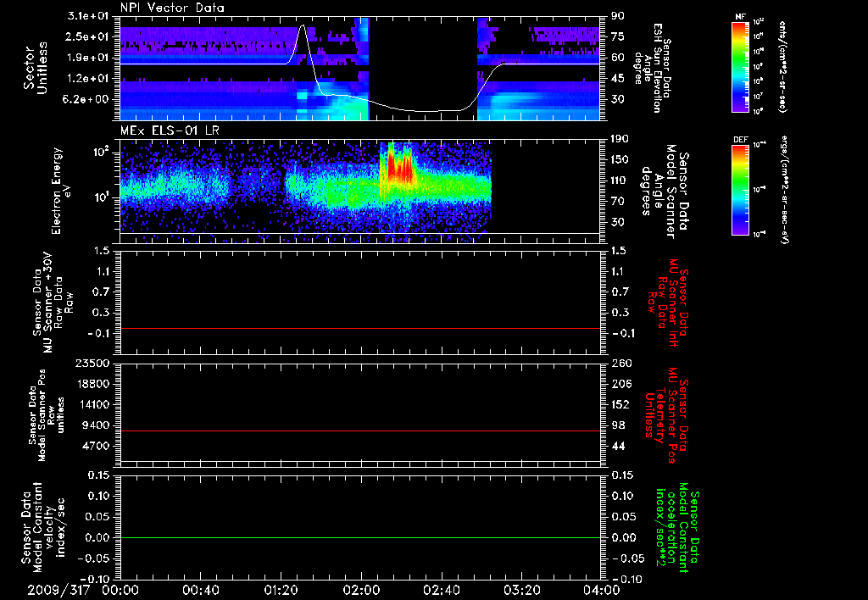Select the NF color scale bar
This screenshot has height=600, width=868.
coord(741,67)
